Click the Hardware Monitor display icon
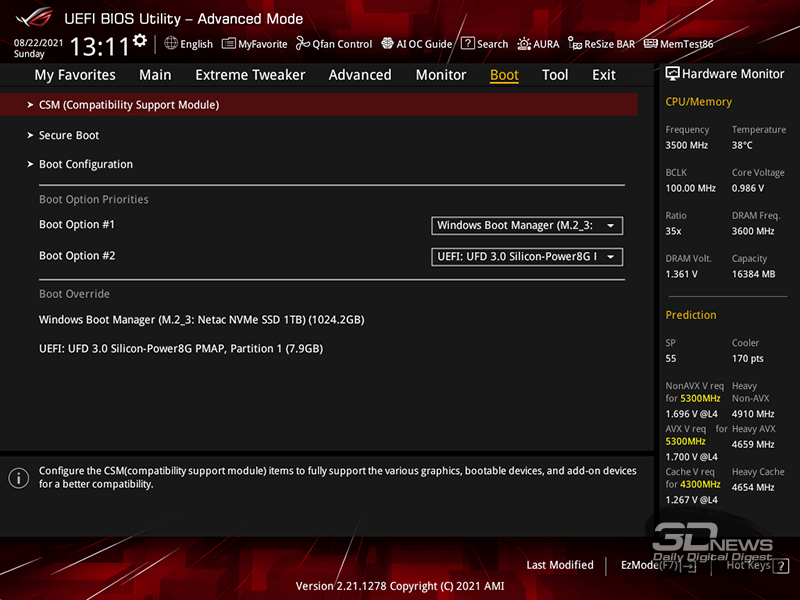 (672, 74)
